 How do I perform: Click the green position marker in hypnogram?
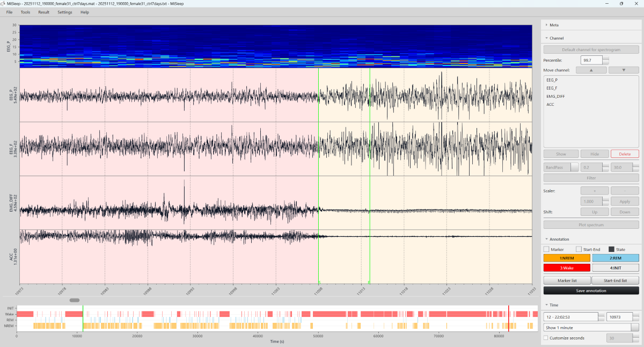[x=83, y=319]
